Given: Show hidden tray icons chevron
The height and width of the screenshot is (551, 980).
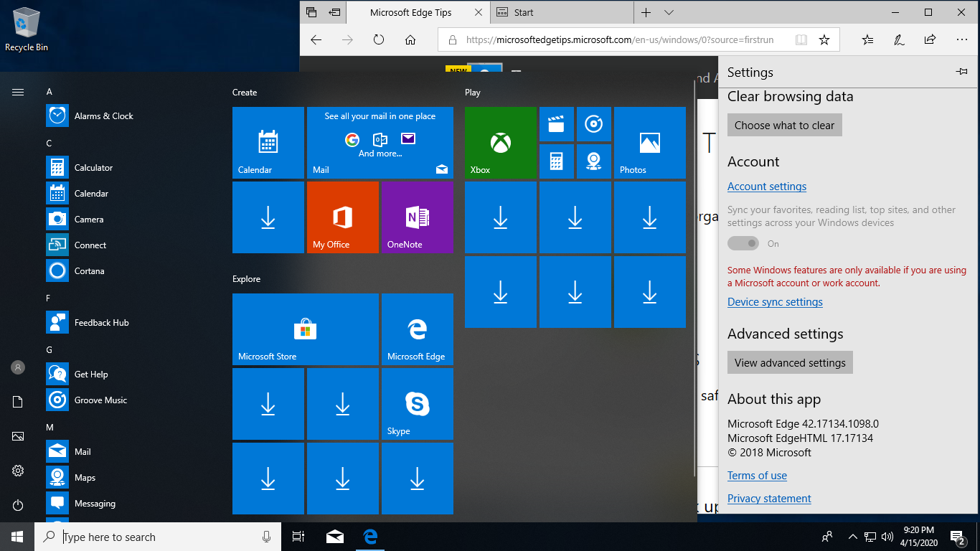Looking at the screenshot, I should [x=852, y=537].
